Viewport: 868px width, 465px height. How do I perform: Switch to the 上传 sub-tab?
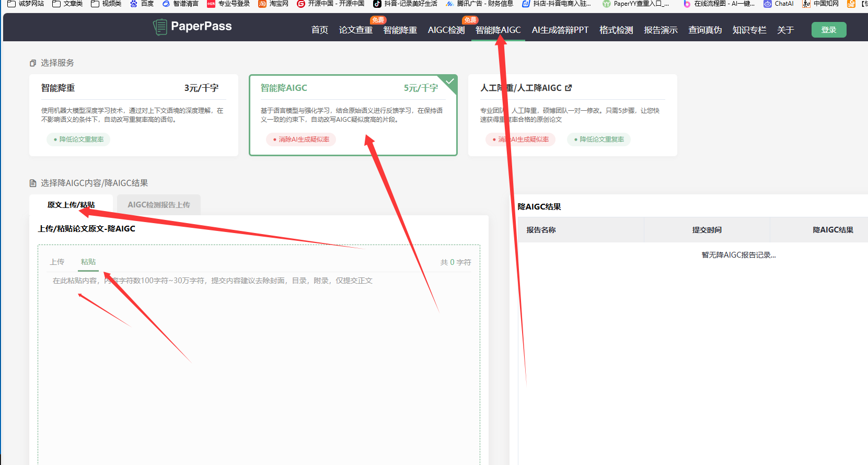[57, 262]
